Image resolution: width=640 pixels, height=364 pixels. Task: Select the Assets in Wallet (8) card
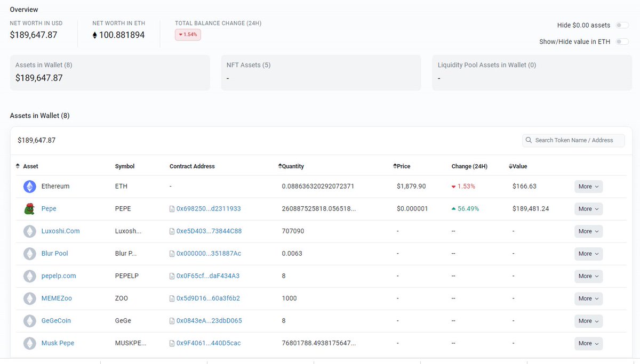click(x=110, y=72)
